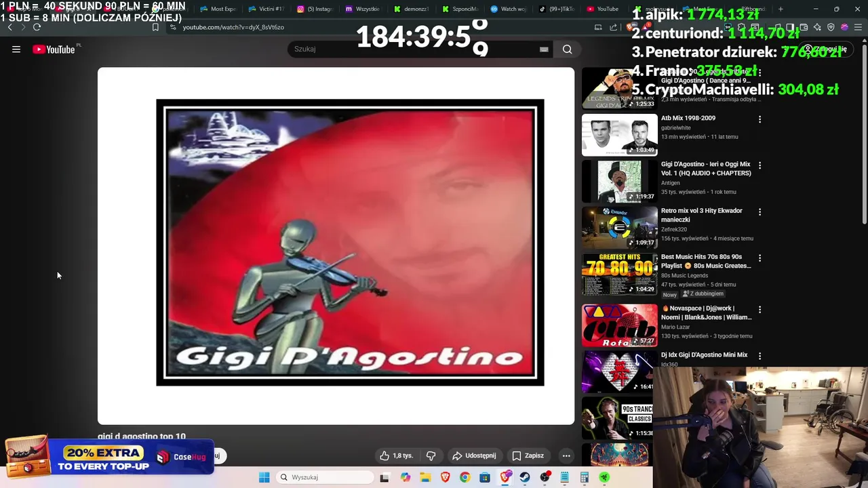Click the YouTube search magnifier button
868x488 pixels.
[567, 49]
